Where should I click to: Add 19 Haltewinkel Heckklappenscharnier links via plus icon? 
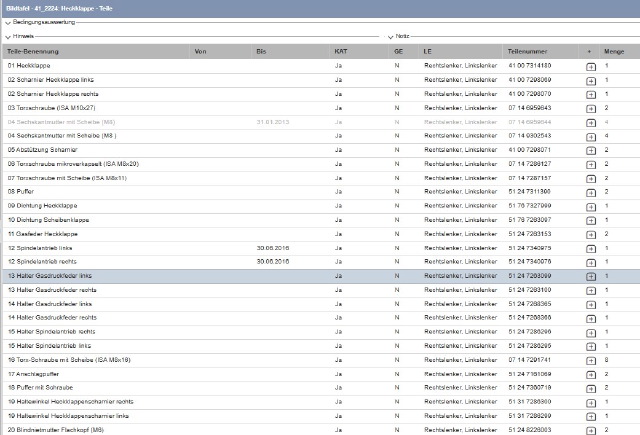click(x=591, y=417)
